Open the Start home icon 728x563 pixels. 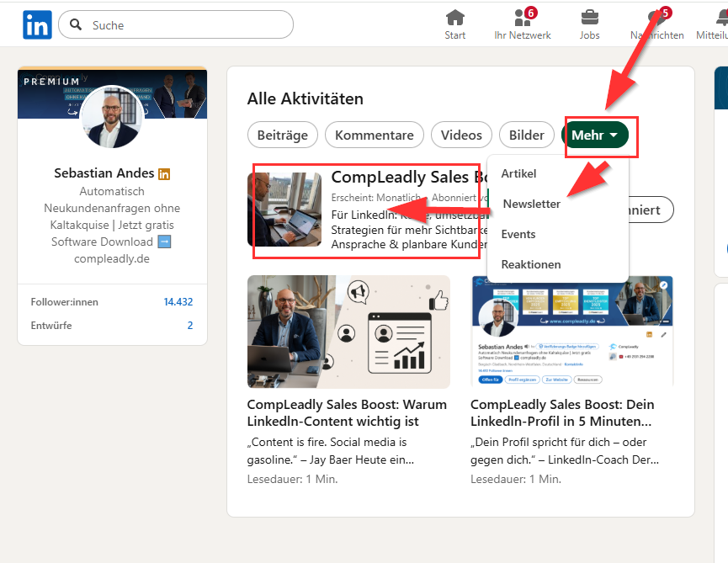coord(455,19)
